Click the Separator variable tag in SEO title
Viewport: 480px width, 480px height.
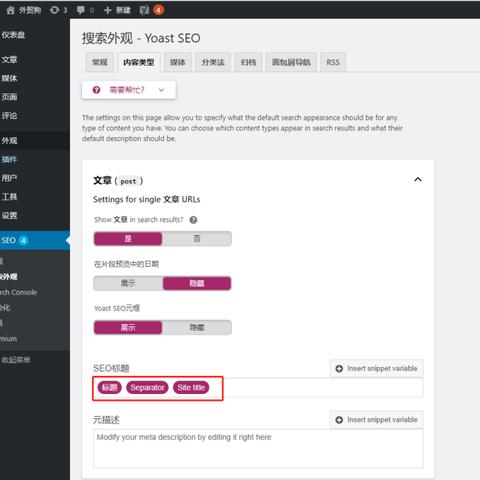[x=147, y=388]
